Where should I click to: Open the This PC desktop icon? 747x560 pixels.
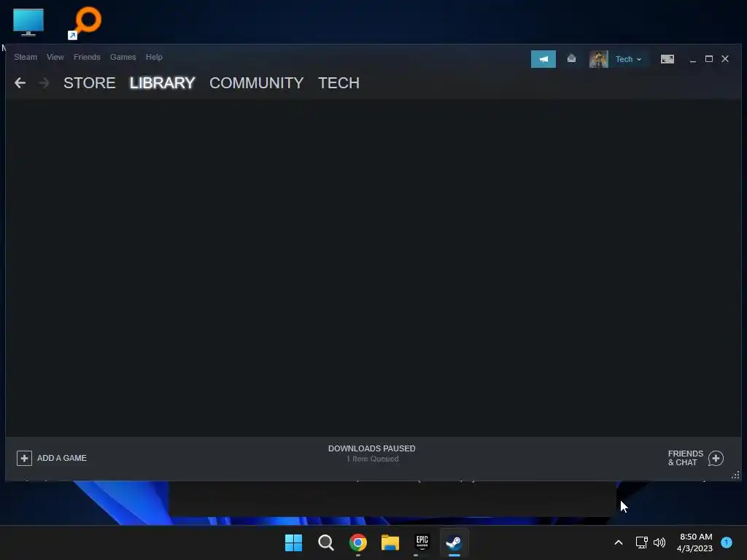pos(28,23)
